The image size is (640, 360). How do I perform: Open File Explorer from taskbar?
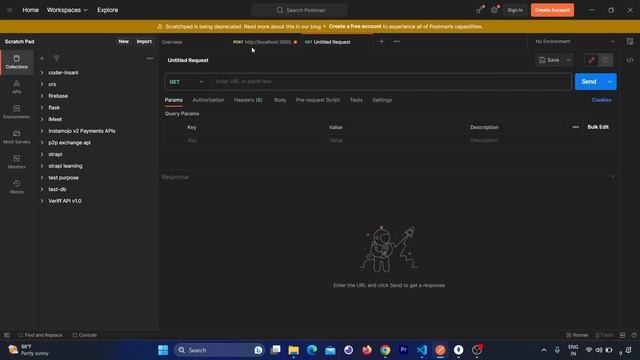293,350
